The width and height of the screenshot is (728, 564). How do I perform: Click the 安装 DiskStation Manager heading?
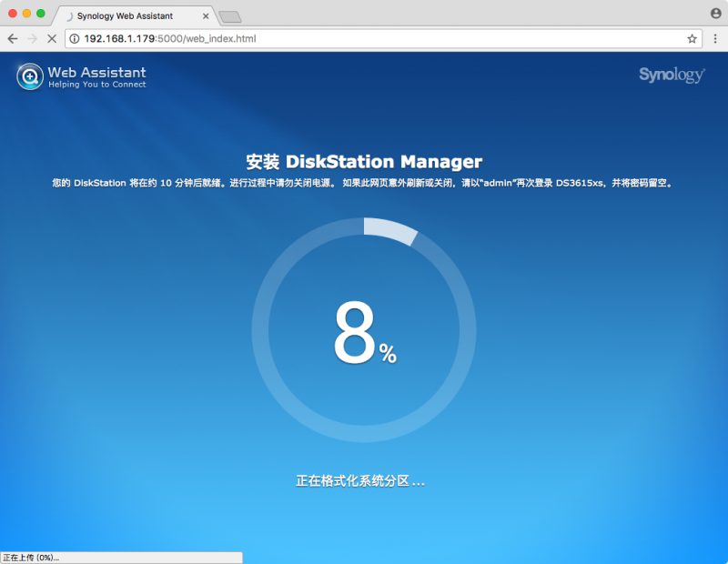click(364, 162)
